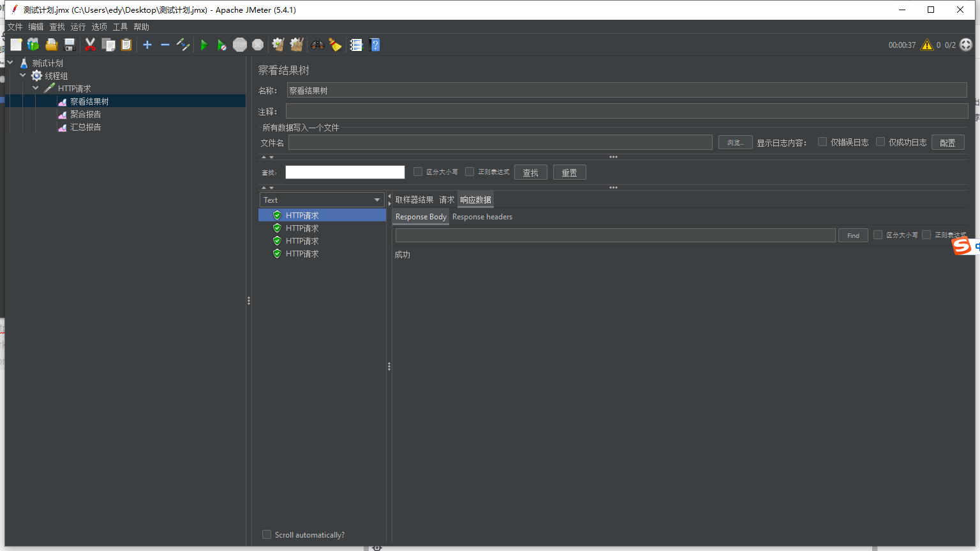
Task: Click the 查找 search button
Action: coord(530,172)
